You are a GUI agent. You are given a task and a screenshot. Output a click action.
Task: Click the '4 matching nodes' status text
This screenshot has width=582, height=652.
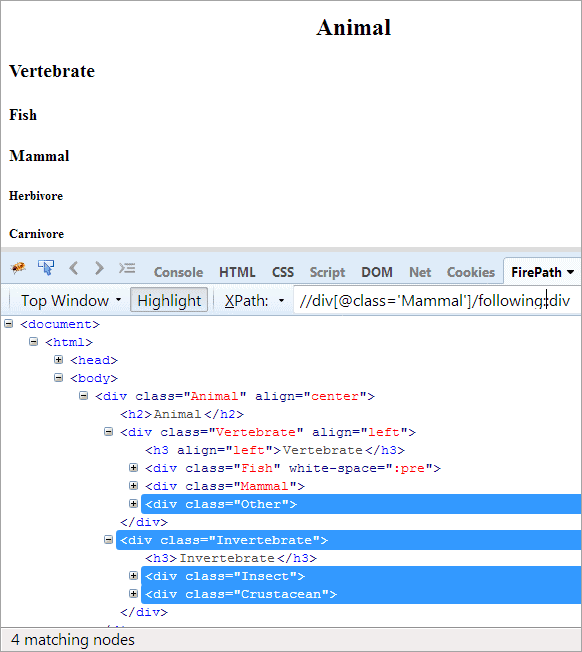pos(73,640)
